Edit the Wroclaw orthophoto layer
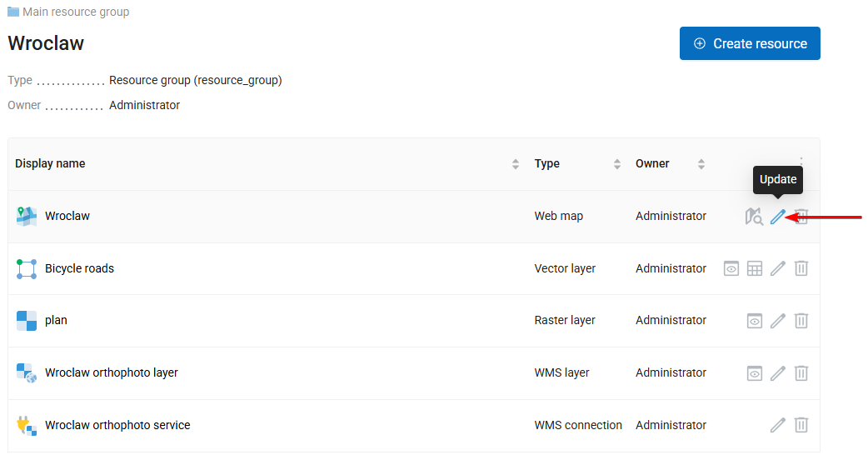Screen dimensions: 868x460 click(x=777, y=373)
